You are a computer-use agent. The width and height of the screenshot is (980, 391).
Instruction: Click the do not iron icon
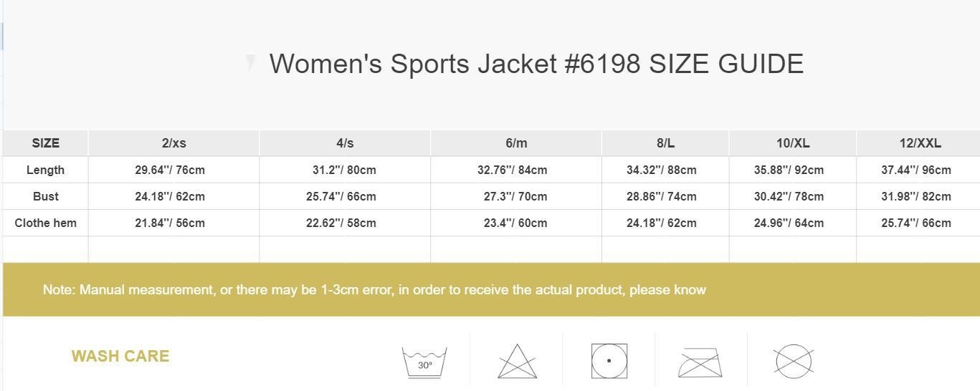pyautogui.click(x=700, y=362)
